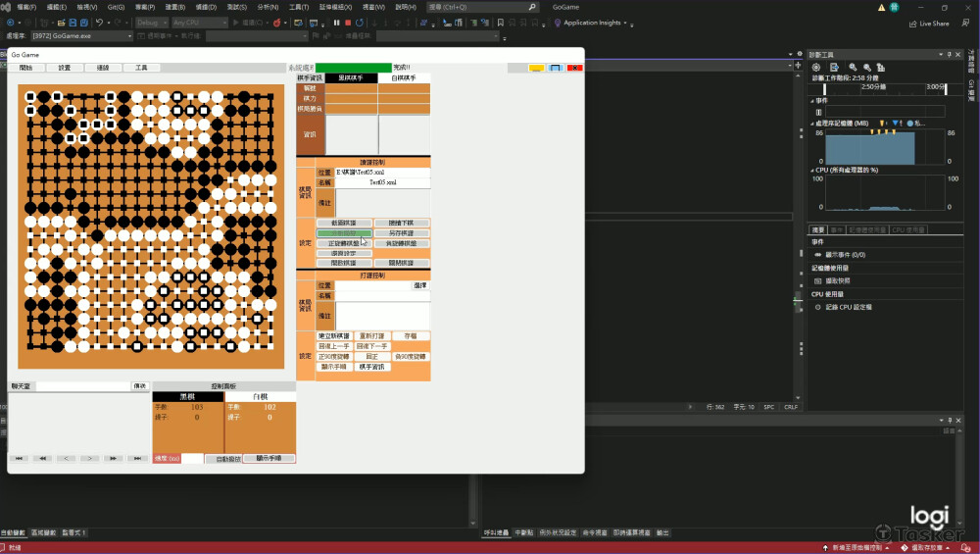Click the pause debugging icon
980x554 pixels.
(x=336, y=23)
